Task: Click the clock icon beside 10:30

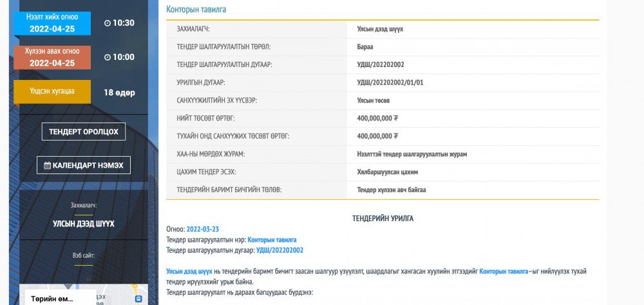Action: coord(108,23)
